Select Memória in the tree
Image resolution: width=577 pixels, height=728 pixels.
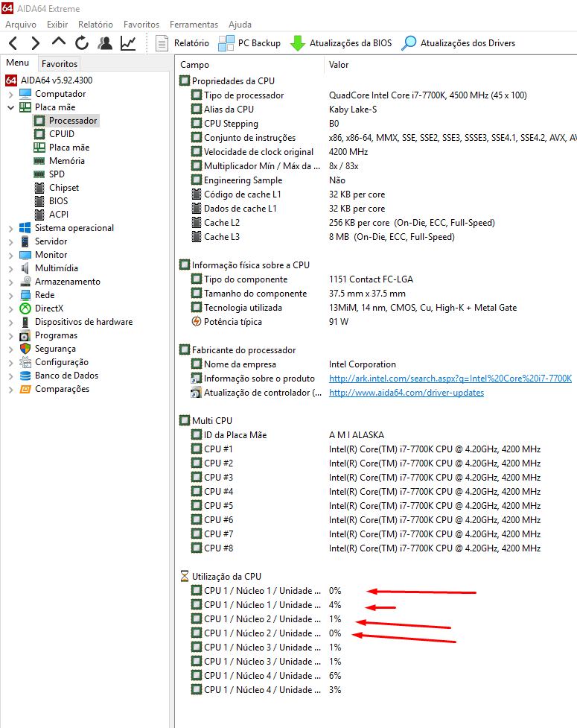click(x=67, y=161)
